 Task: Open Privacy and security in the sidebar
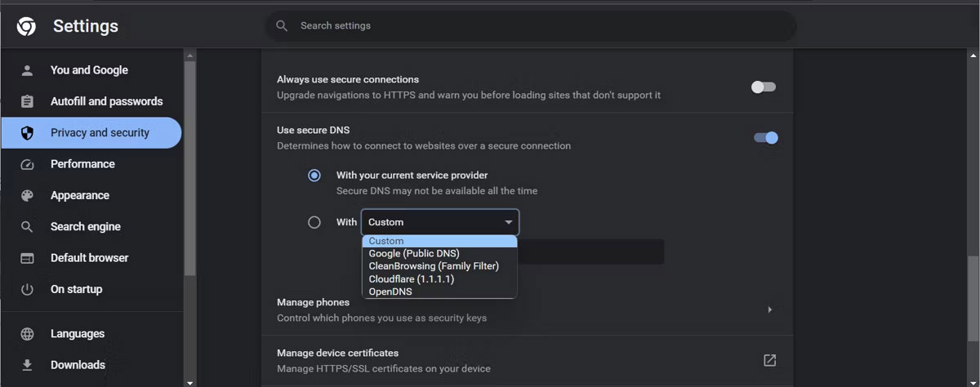point(91,132)
